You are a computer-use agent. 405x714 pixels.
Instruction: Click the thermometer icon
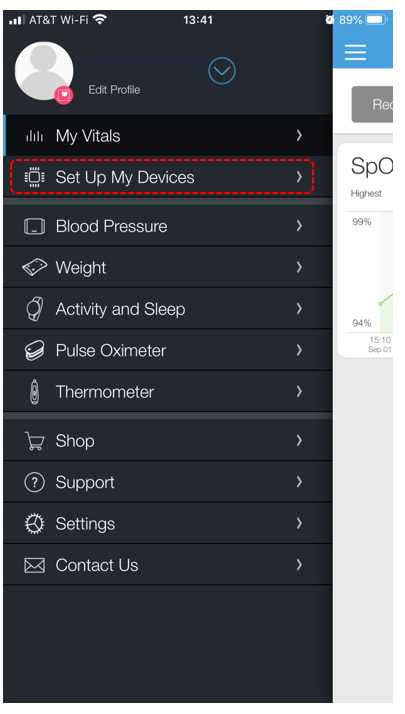click(x=34, y=392)
